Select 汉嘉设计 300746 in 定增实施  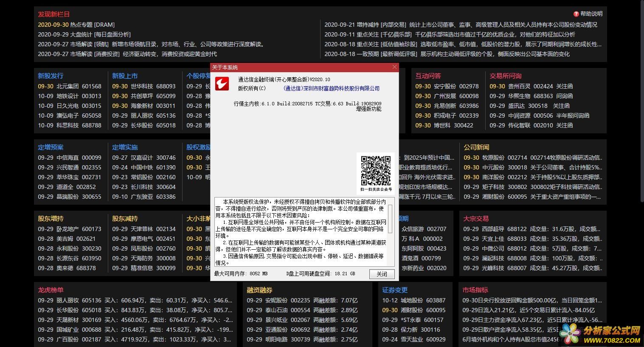click(x=144, y=158)
